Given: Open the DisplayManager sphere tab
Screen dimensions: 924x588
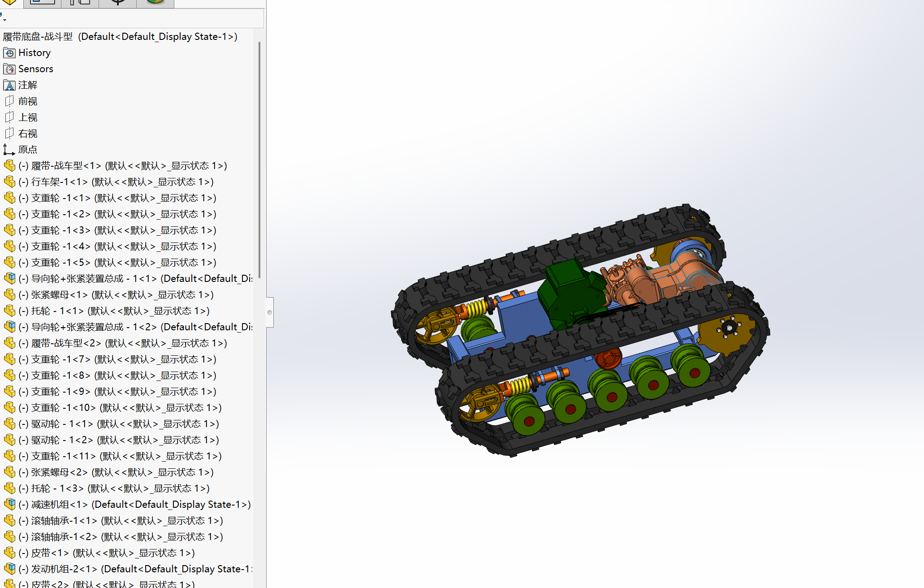Looking at the screenshot, I should click(x=155, y=3).
